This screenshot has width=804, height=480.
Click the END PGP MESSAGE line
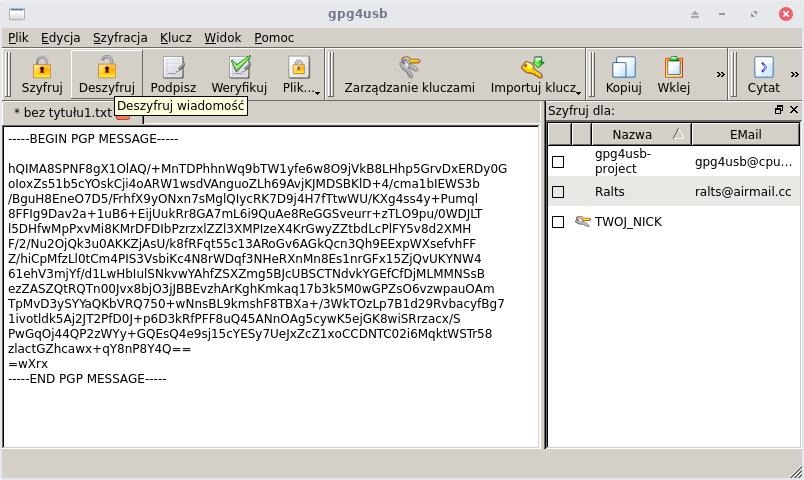click(87, 379)
